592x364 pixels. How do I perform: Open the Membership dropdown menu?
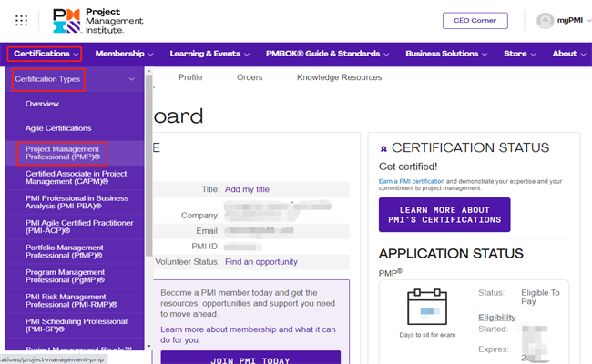pyautogui.click(x=126, y=54)
